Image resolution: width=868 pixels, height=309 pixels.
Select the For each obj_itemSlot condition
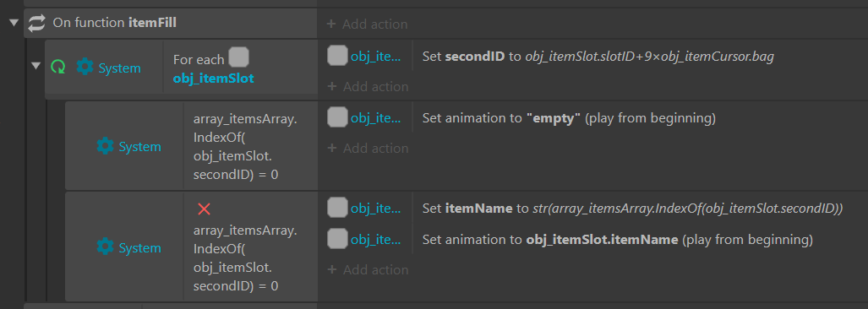click(x=240, y=68)
